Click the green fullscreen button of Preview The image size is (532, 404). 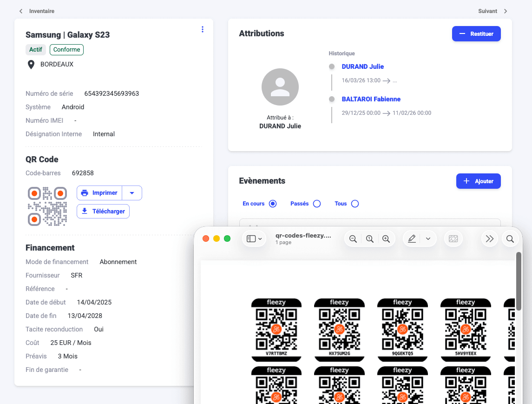(227, 238)
